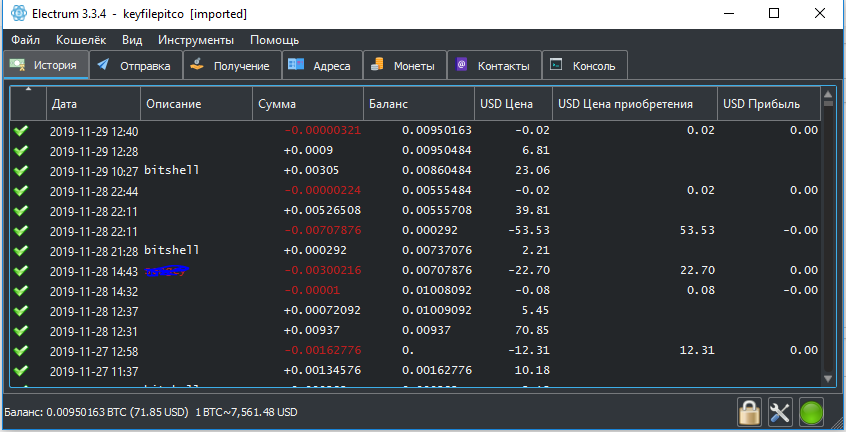Click the padlock password icon in status bar

click(749, 413)
